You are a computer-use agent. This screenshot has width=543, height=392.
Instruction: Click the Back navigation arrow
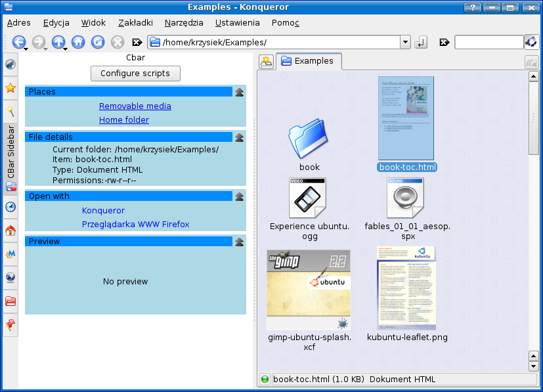[18, 42]
